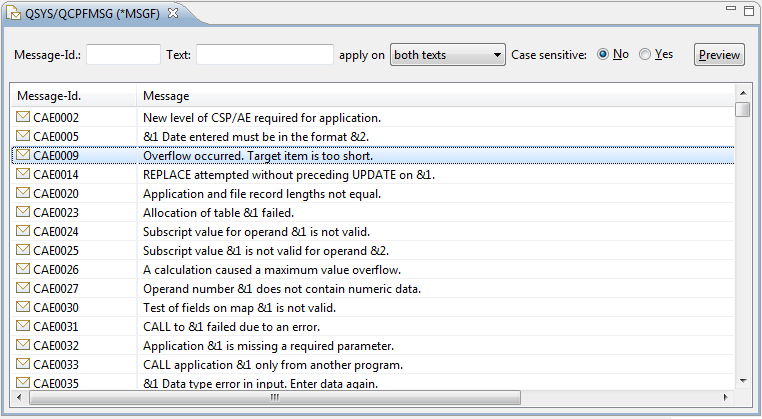
Task: Select the Yes case sensitive radio button
Action: tap(644, 54)
